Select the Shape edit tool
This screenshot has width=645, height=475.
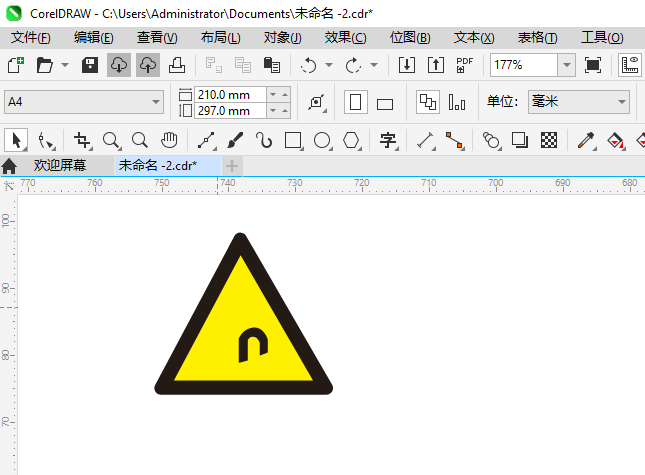46,141
